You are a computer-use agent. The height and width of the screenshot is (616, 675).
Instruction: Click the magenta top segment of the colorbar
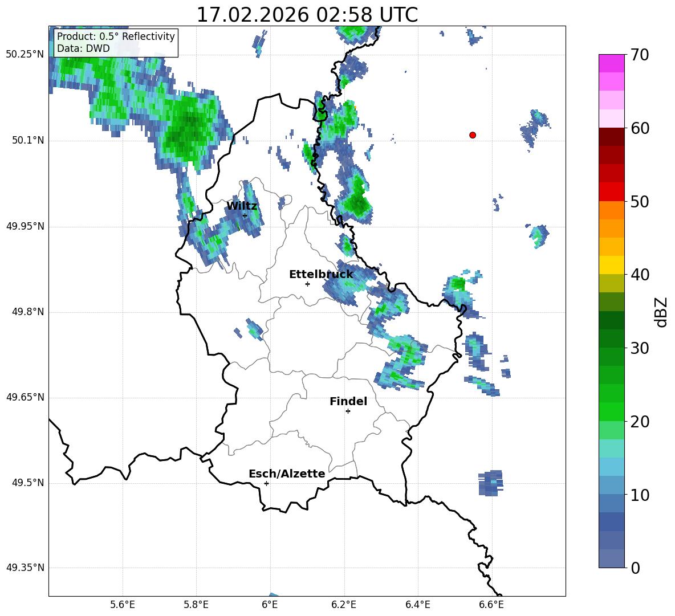611,63
